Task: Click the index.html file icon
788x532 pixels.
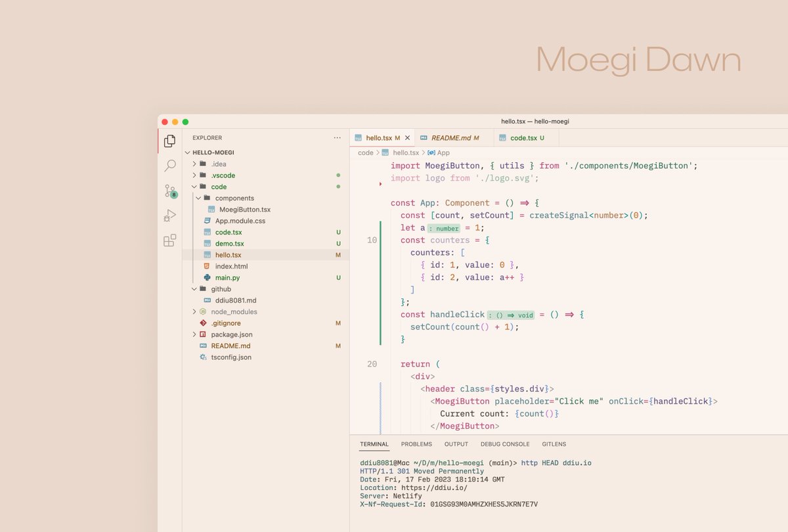Action: pos(207,266)
